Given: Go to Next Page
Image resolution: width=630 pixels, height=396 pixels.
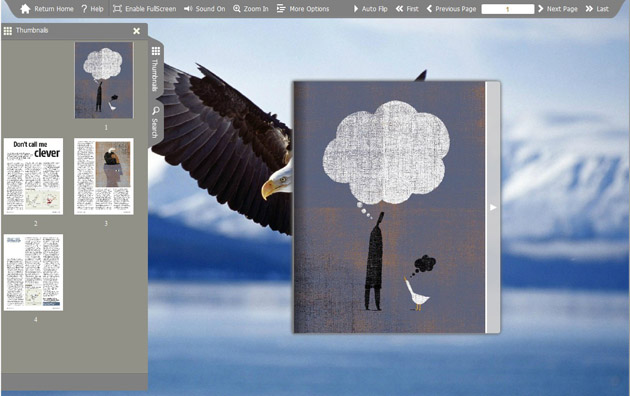Looking at the screenshot, I should [x=558, y=9].
